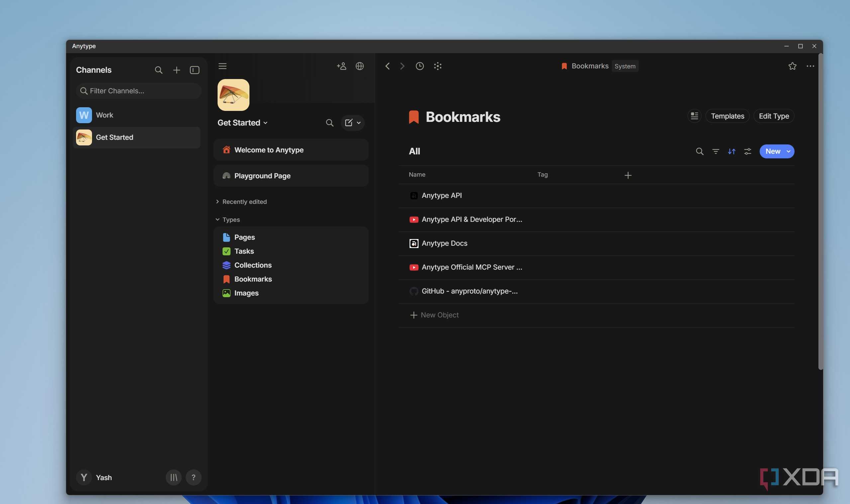Expand the Get Started space dropdown
The width and height of the screenshot is (850, 504).
click(x=242, y=123)
